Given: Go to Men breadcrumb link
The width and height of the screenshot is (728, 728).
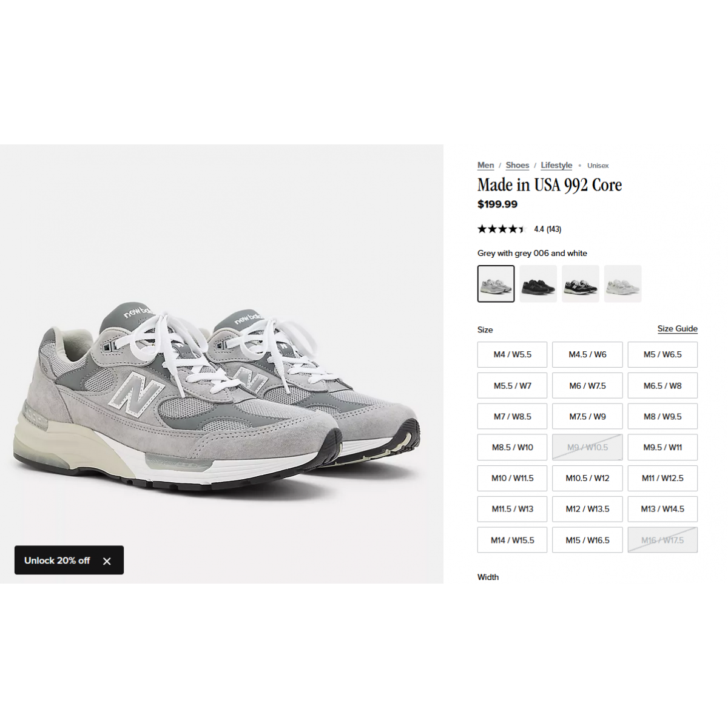Looking at the screenshot, I should [x=486, y=165].
